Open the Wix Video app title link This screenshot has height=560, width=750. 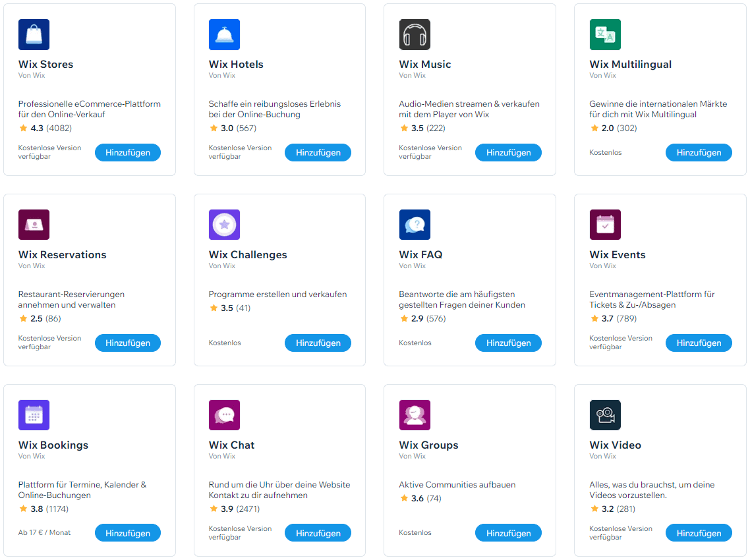[x=615, y=445]
